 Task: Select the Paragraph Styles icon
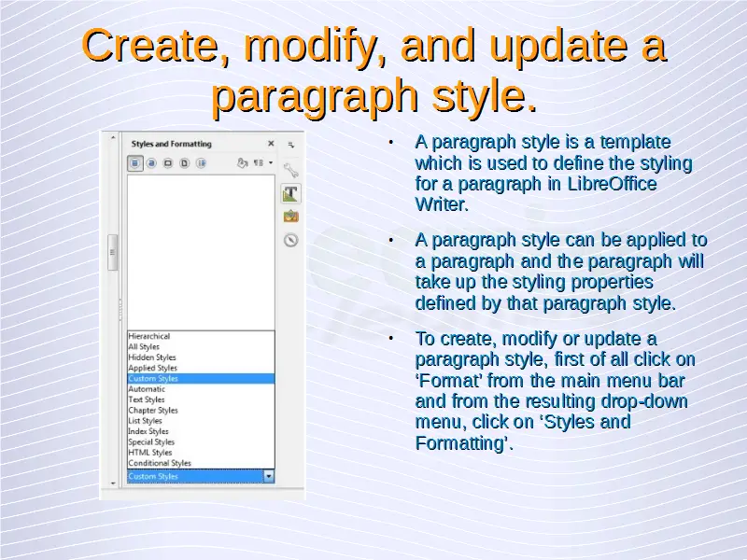[x=136, y=162]
